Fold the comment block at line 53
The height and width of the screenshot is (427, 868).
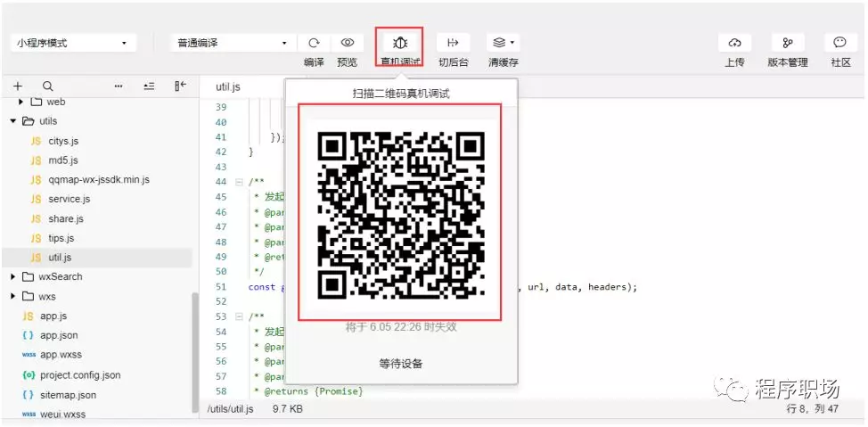(x=239, y=316)
